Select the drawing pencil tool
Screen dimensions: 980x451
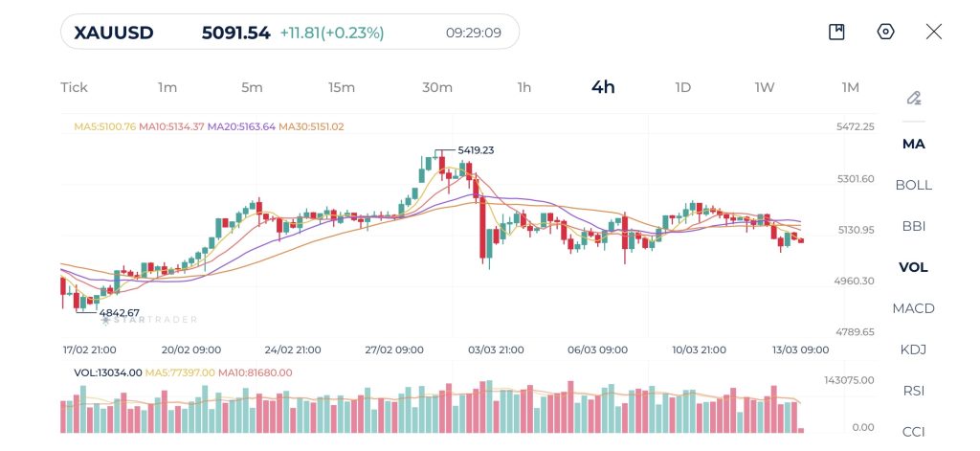914,98
